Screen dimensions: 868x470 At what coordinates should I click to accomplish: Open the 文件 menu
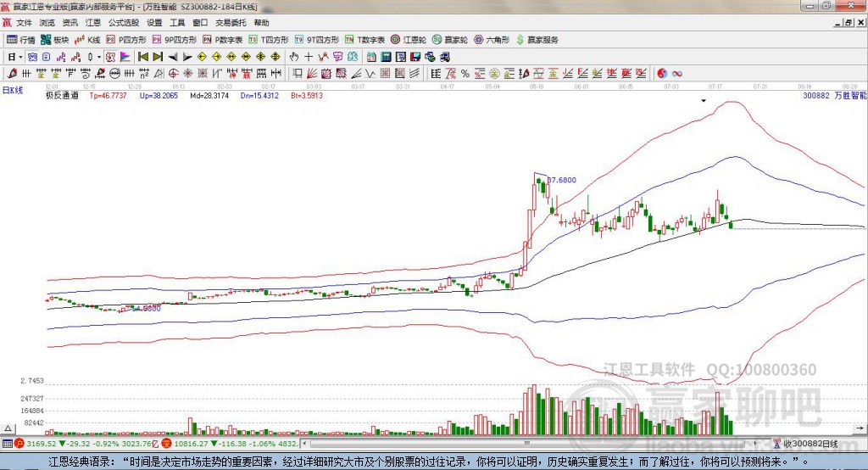(x=24, y=23)
